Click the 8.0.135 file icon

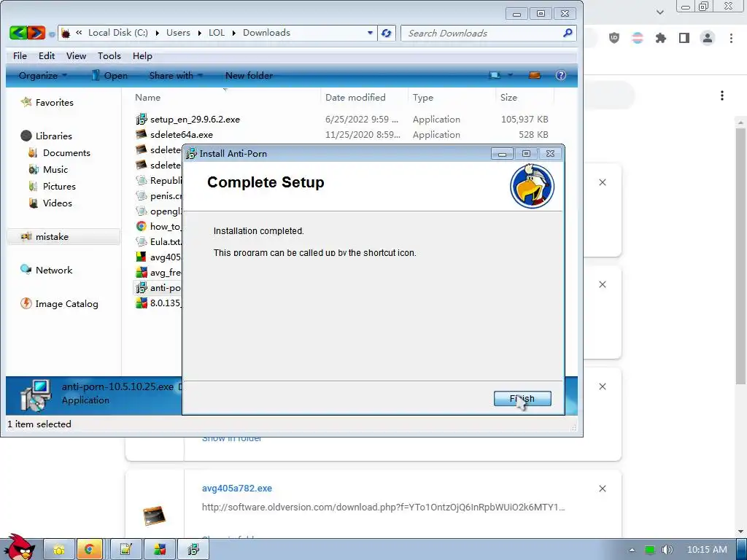(141, 303)
